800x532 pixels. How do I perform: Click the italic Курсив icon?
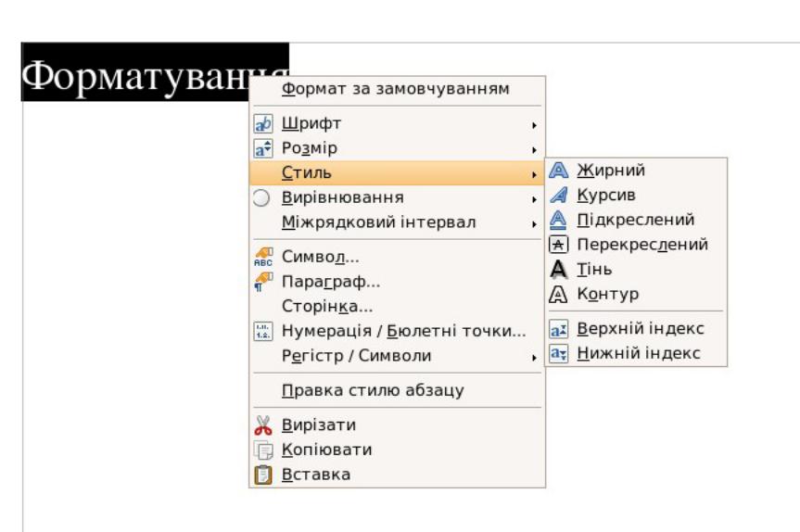click(558, 195)
